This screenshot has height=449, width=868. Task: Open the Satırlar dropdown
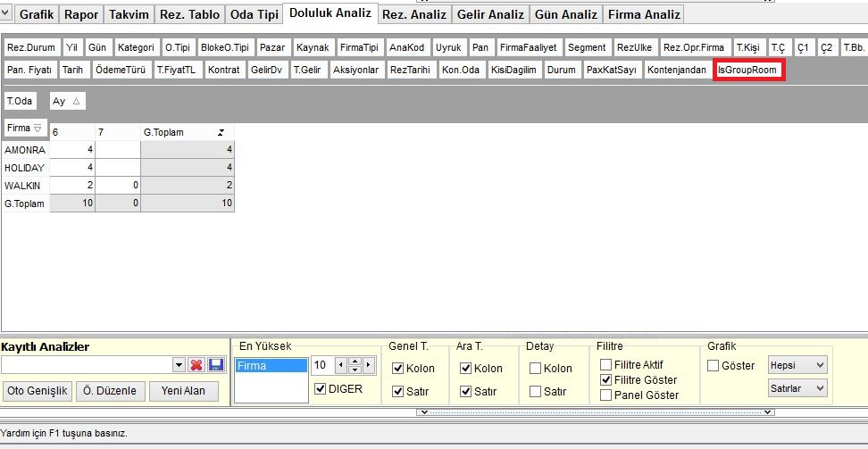(797, 388)
